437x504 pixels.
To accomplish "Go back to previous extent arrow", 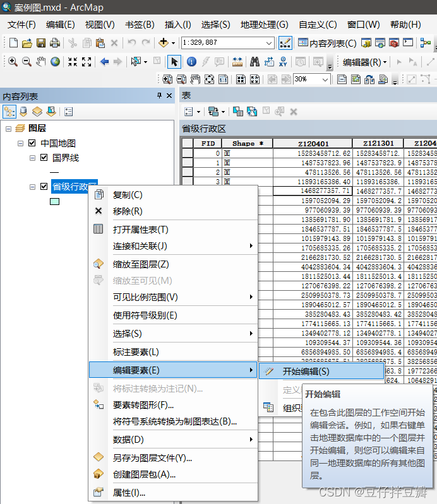I will pyautogui.click(x=104, y=61).
